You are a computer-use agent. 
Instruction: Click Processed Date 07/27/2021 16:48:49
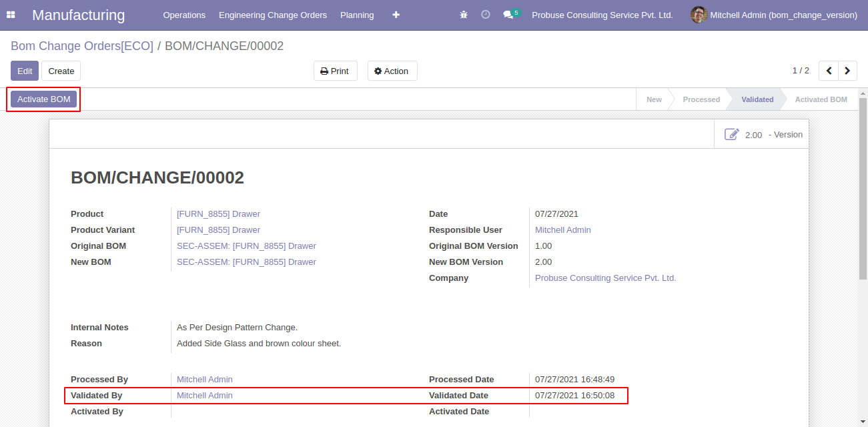coord(574,380)
